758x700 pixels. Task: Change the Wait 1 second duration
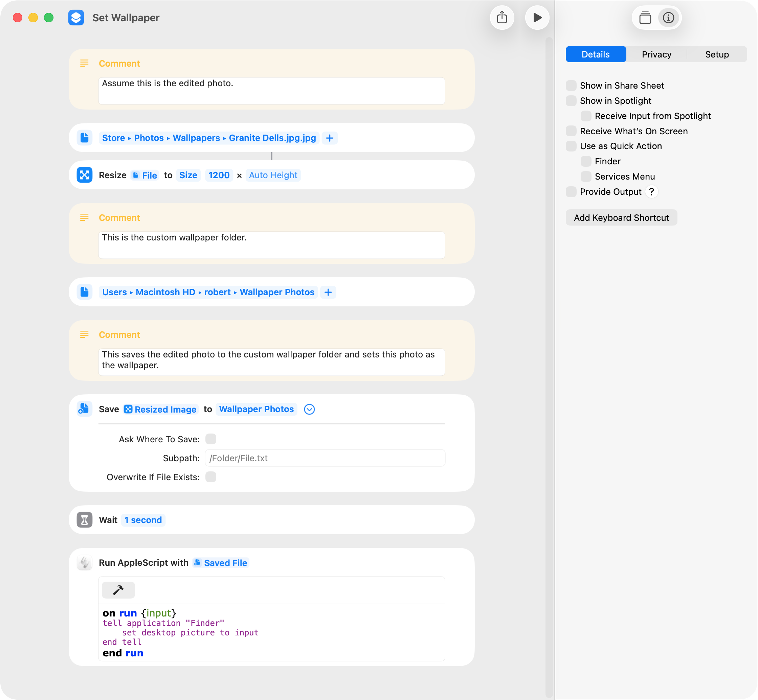coord(143,520)
